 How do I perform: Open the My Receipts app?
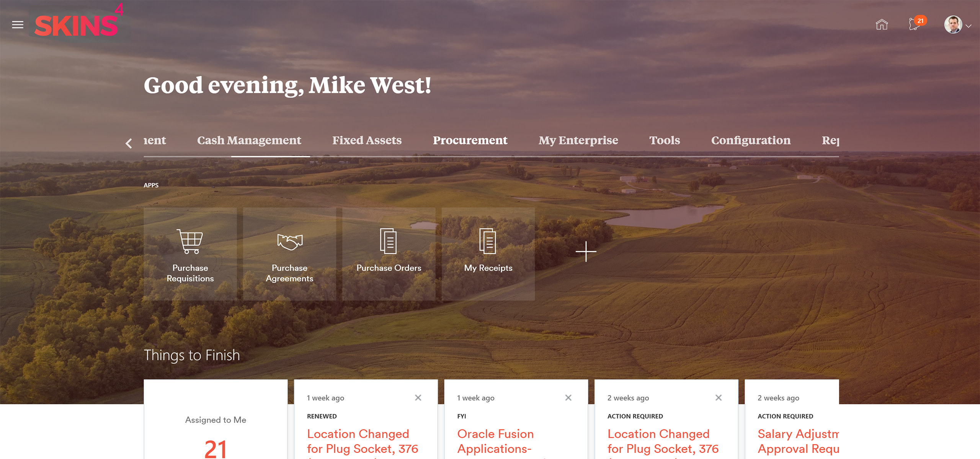point(488,254)
